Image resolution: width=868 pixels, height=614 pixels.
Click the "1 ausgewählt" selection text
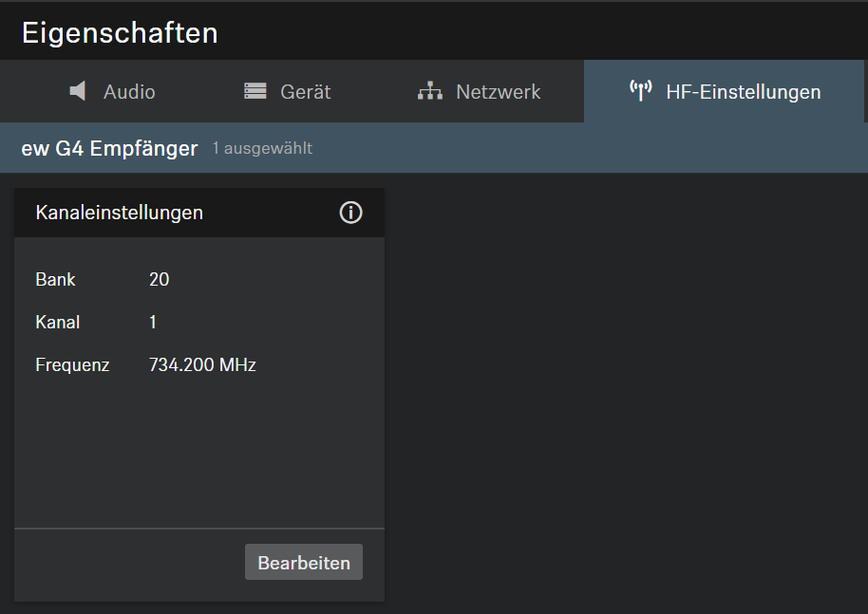262,149
